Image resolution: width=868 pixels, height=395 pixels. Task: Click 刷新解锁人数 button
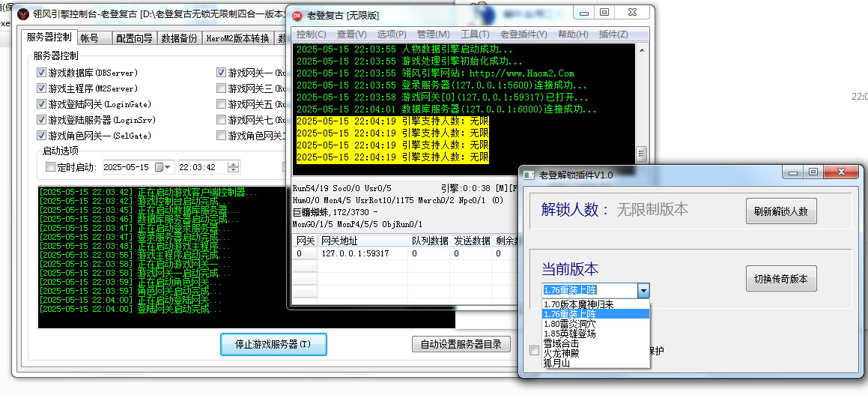click(x=781, y=211)
